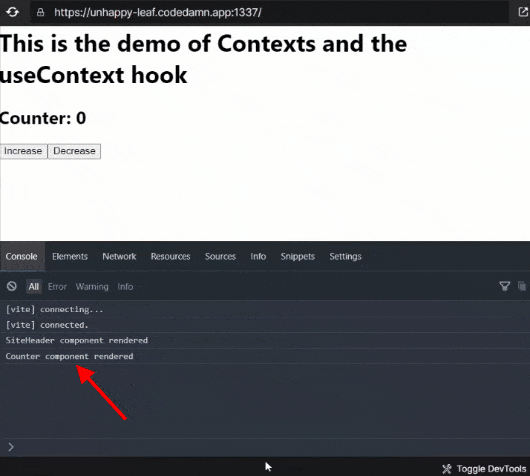Reload the preview page with the refresh icon

click(13, 12)
